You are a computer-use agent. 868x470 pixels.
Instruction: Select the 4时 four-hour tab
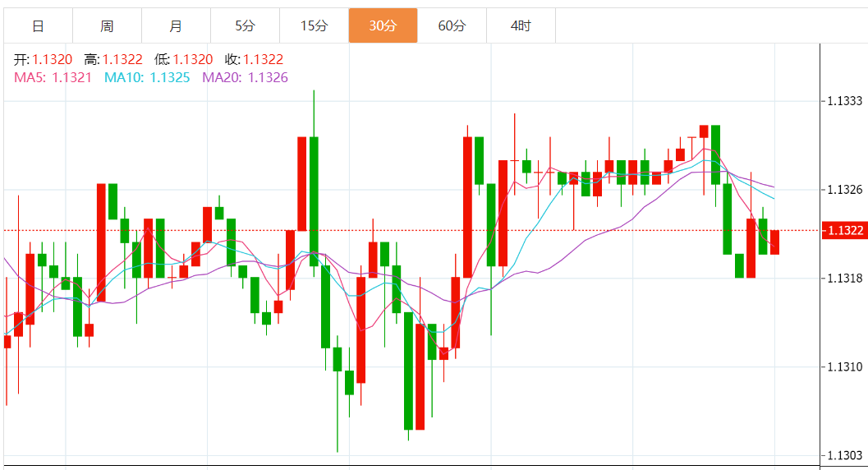coord(521,25)
